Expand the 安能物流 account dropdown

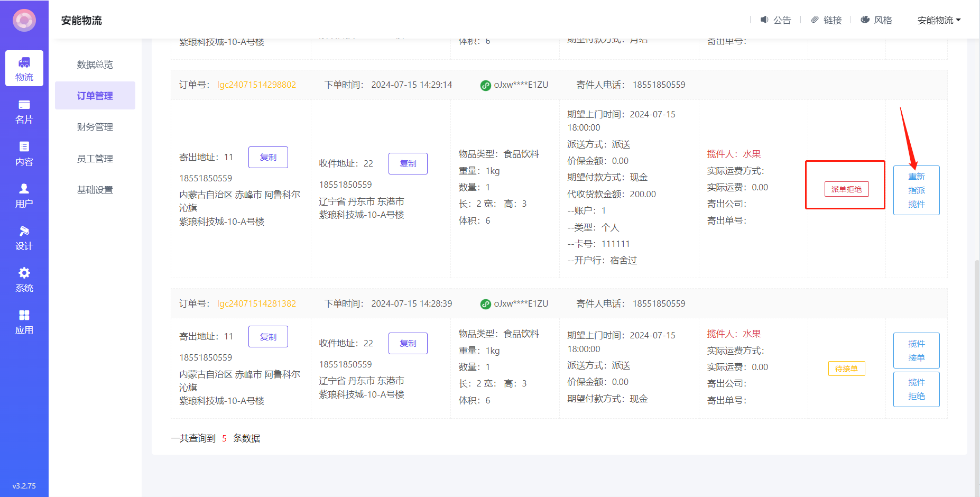(x=939, y=20)
